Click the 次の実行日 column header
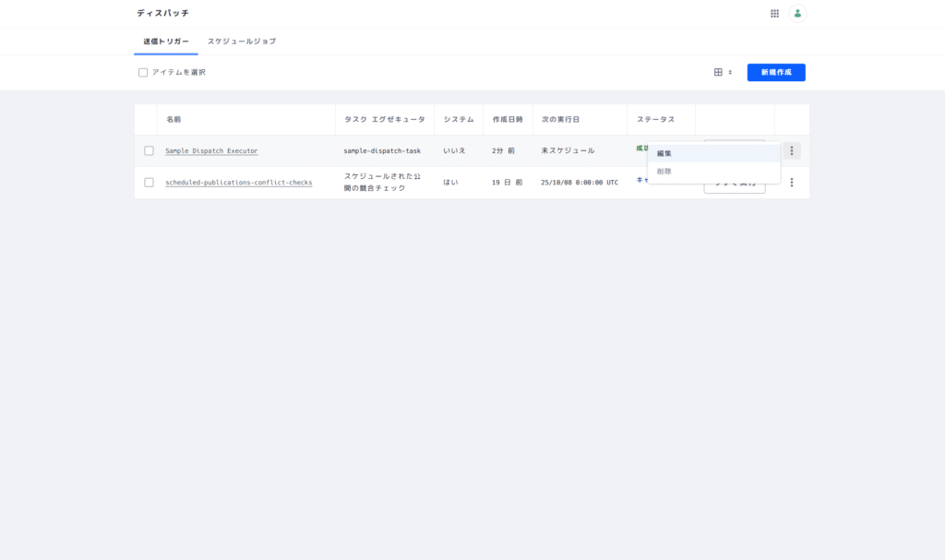The height and width of the screenshot is (560, 945). [x=560, y=120]
